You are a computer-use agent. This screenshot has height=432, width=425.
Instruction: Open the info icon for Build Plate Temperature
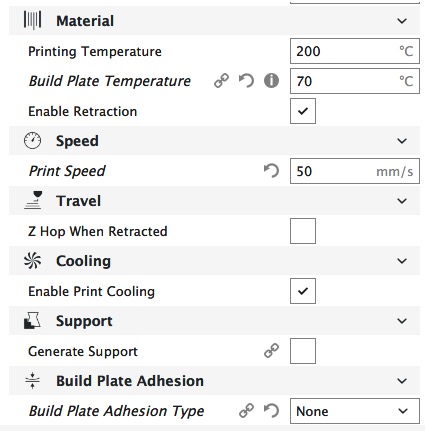pyautogui.click(x=271, y=81)
